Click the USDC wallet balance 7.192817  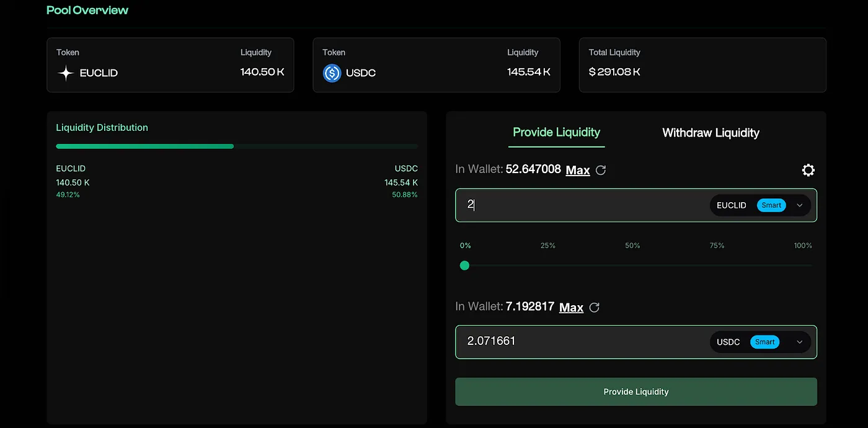coord(530,306)
